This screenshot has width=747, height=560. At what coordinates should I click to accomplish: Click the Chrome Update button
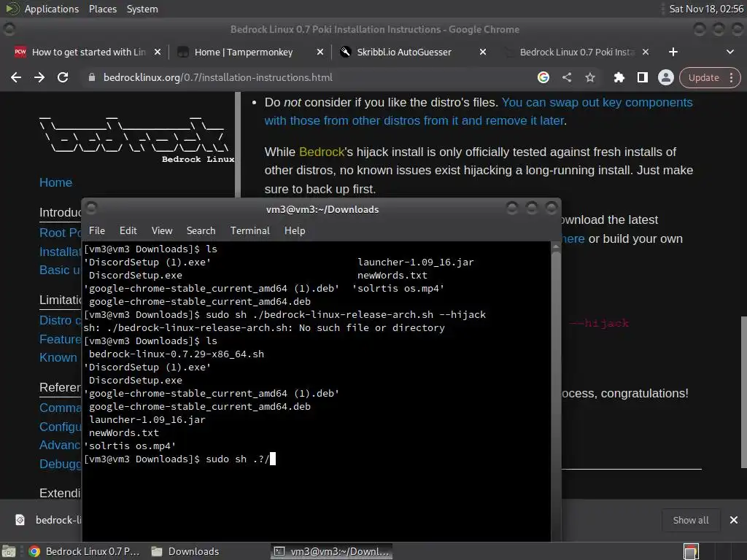click(704, 77)
